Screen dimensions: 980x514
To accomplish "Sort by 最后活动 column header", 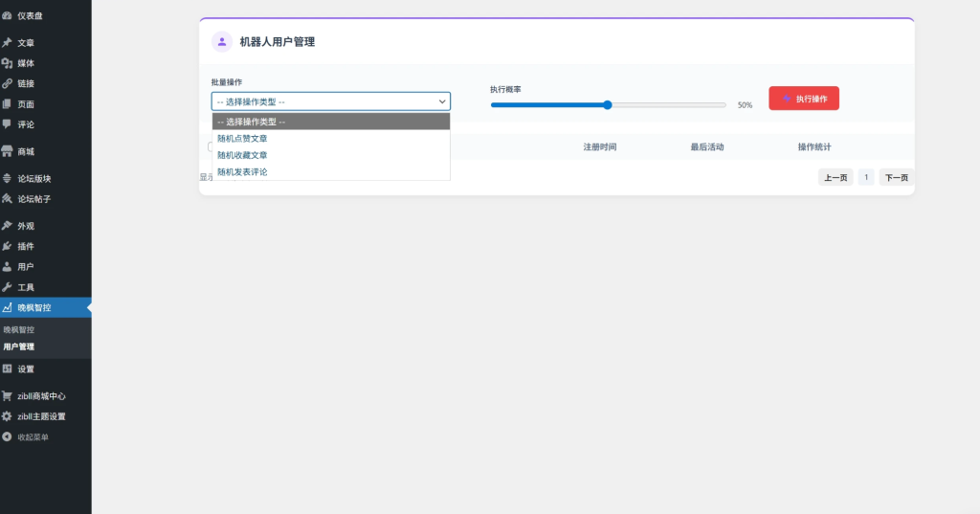I will [x=707, y=147].
